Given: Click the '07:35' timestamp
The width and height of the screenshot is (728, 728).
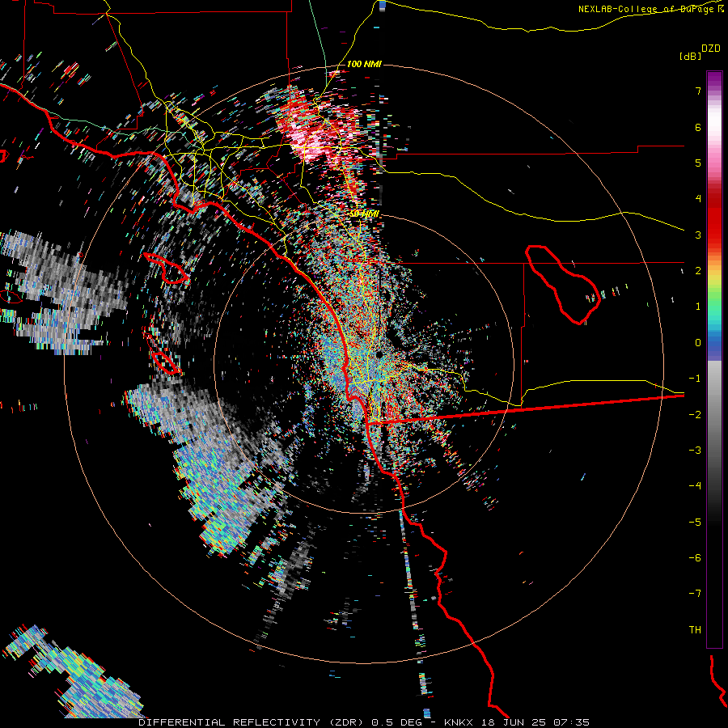Looking at the screenshot, I should [571, 722].
